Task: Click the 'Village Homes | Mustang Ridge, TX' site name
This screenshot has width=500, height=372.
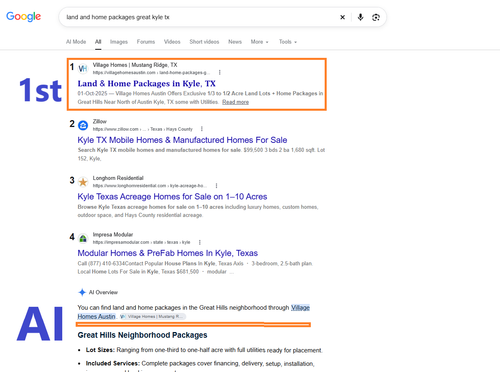Action: point(135,65)
